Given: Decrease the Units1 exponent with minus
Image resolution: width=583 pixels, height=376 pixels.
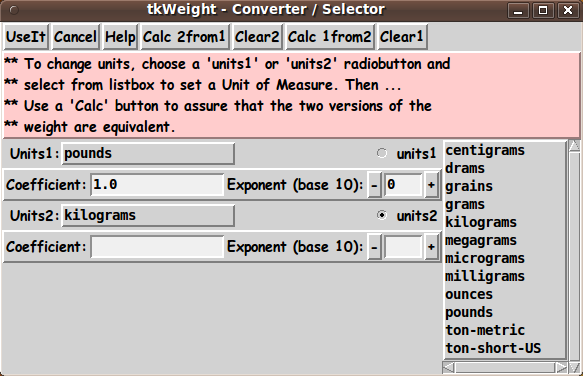Looking at the screenshot, I should 374,184.
